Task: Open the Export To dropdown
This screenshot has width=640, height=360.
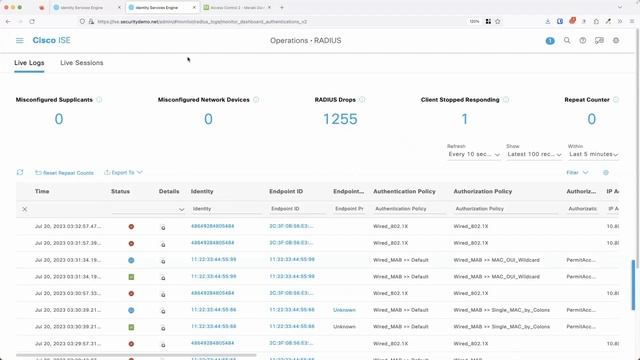Action: tap(123, 173)
